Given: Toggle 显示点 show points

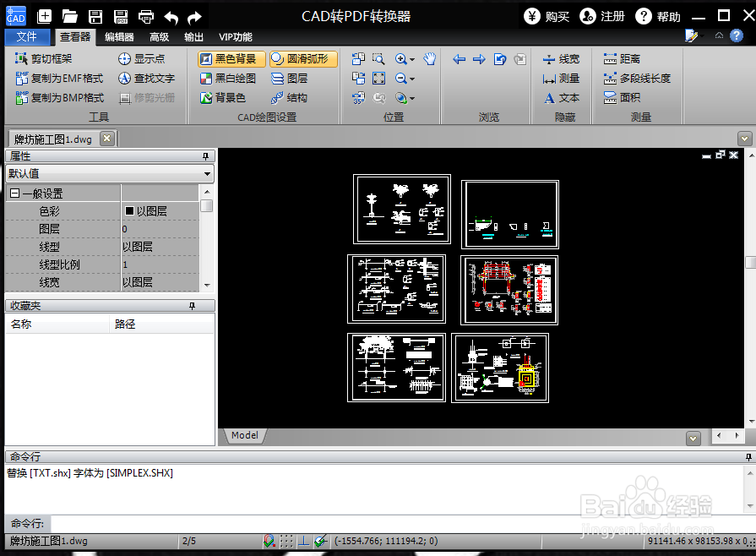Looking at the screenshot, I should [142, 59].
